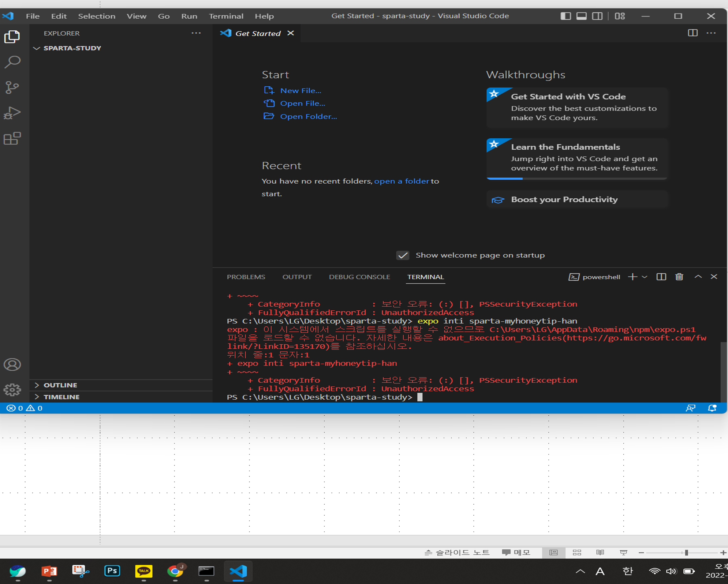The image size is (728, 584).
Task: Open the Help menu
Action: (x=264, y=16)
